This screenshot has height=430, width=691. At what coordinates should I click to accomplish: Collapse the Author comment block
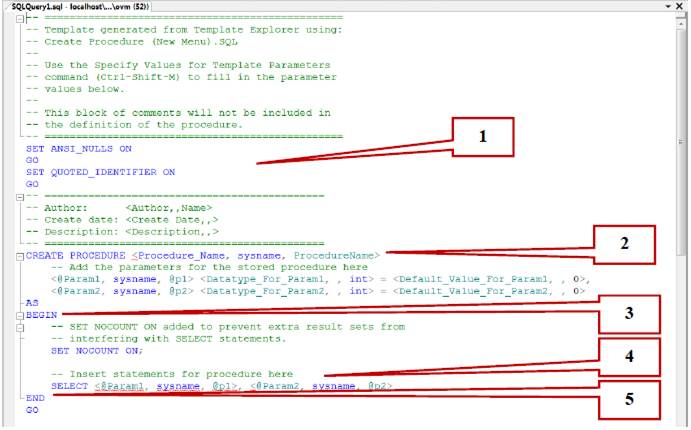(21, 196)
